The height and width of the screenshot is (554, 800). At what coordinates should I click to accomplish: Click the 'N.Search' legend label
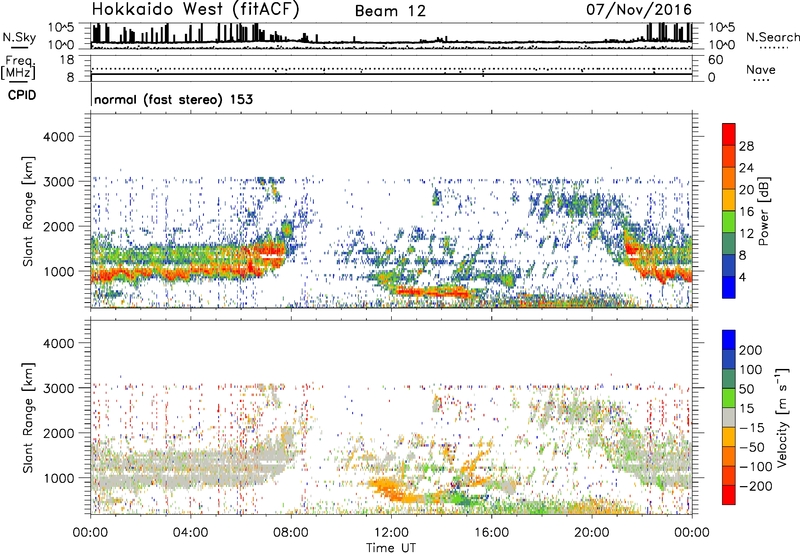772,37
